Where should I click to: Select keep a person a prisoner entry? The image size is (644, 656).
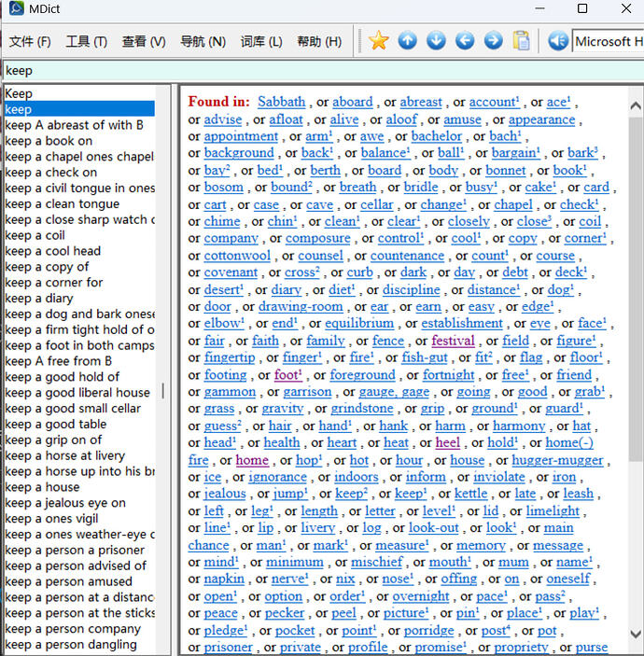coord(75,551)
